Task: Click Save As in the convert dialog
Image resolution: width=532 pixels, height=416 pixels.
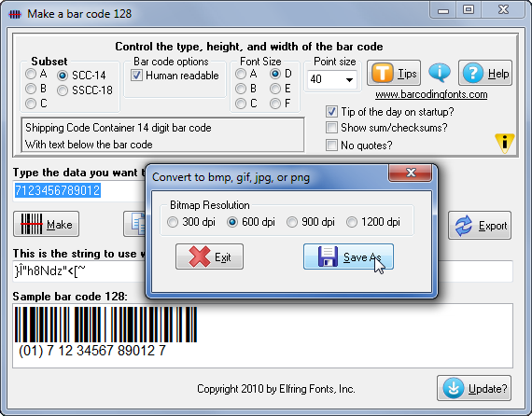Action: [348, 257]
